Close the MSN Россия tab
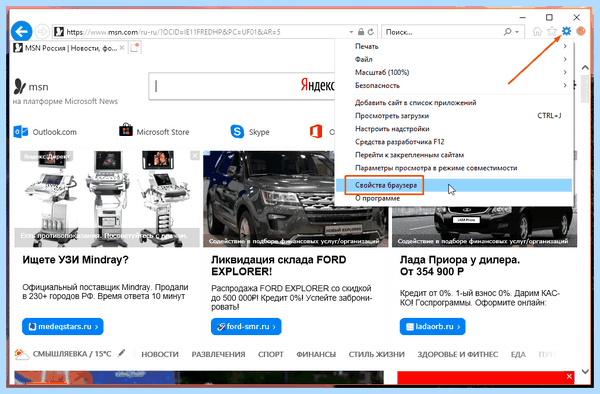 click(x=122, y=48)
